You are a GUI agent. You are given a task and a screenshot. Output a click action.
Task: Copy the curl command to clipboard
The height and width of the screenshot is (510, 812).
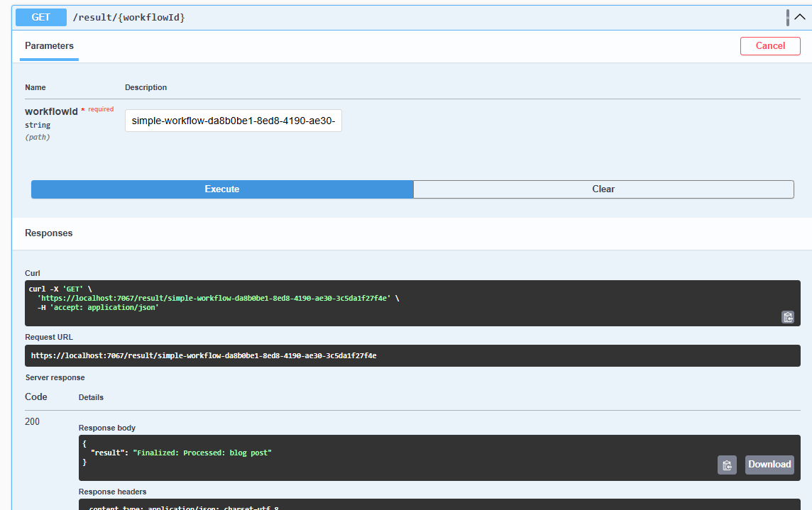788,317
